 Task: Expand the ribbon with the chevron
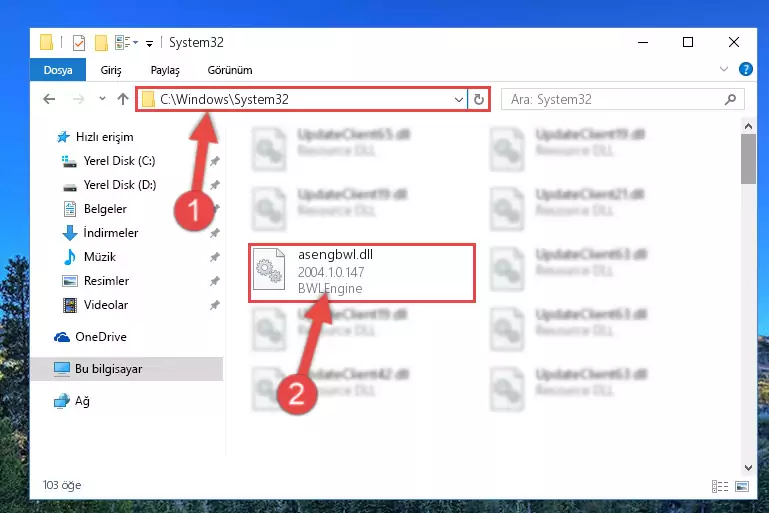pos(723,69)
